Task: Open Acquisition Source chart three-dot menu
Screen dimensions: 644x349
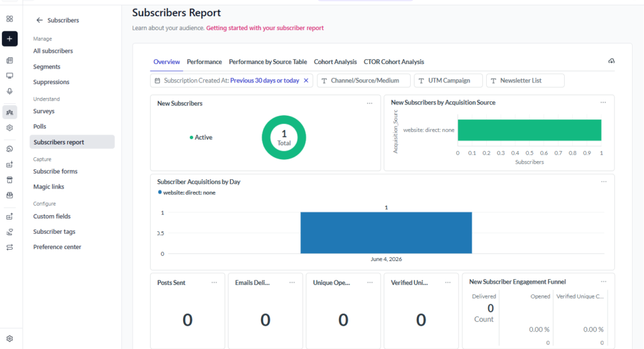Action: (x=603, y=102)
